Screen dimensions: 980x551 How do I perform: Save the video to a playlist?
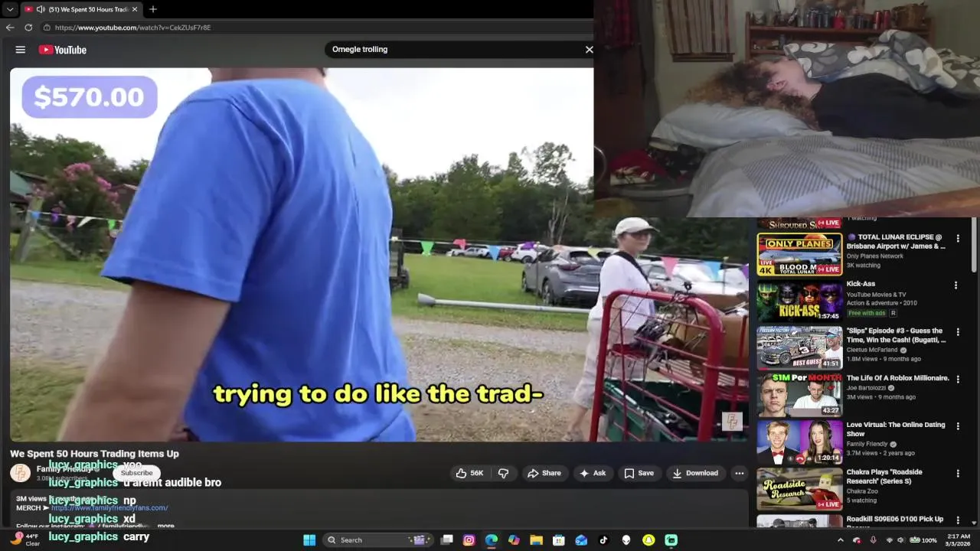[x=639, y=473]
